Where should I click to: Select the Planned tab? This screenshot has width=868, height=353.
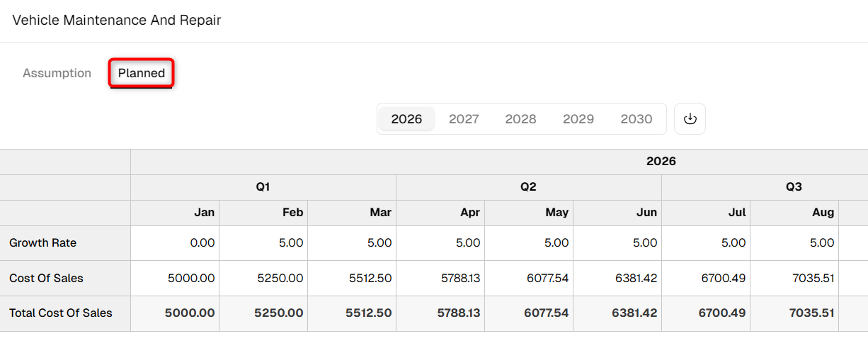tap(142, 73)
